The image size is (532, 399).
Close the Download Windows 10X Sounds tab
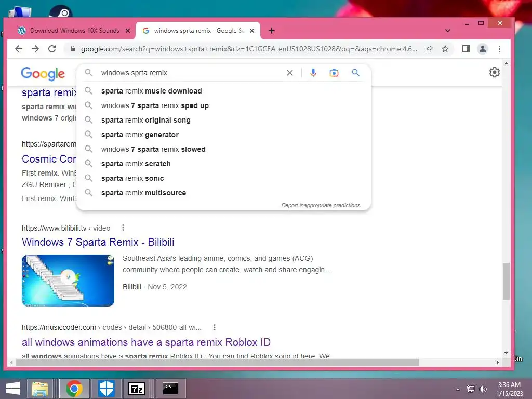point(128,31)
